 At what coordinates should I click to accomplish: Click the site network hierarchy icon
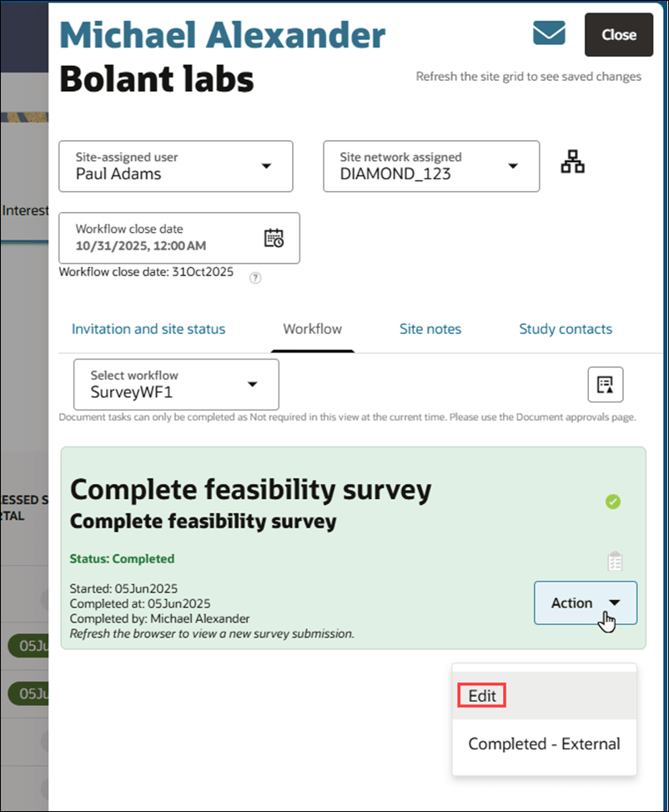(572, 161)
